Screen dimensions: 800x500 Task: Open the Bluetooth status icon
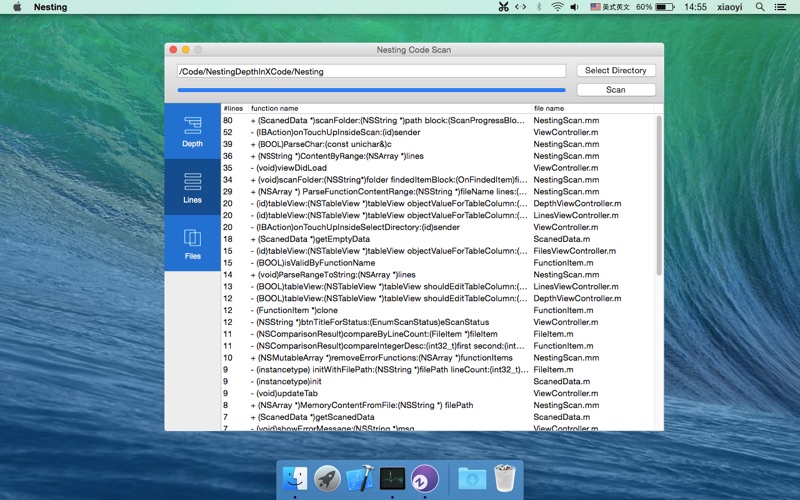(539, 7)
